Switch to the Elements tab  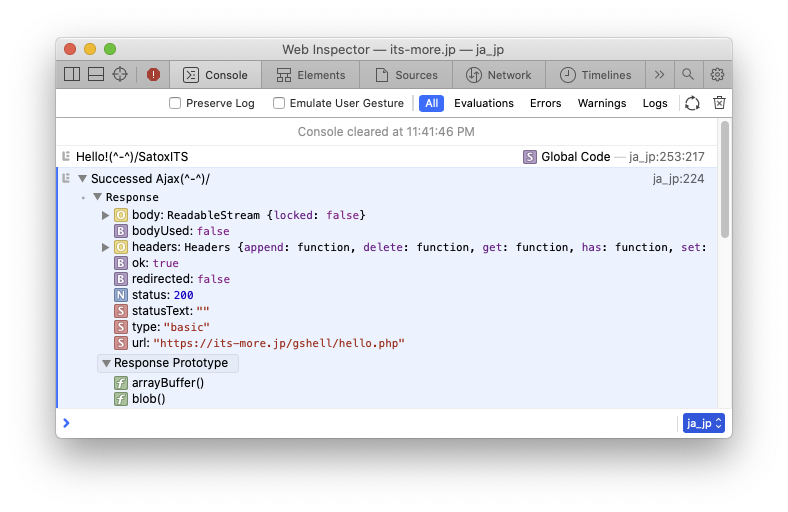point(311,75)
